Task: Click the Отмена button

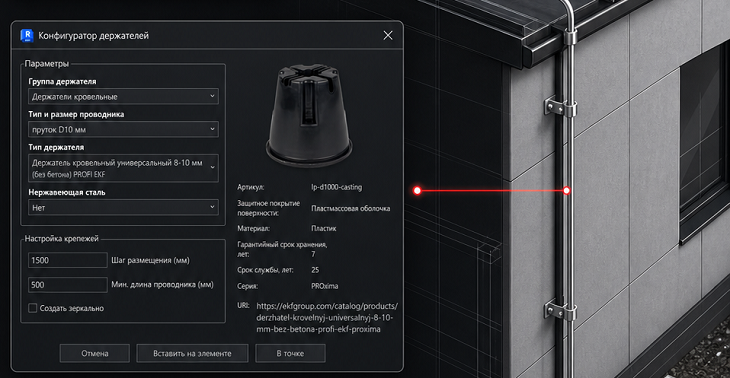Action: coord(95,353)
